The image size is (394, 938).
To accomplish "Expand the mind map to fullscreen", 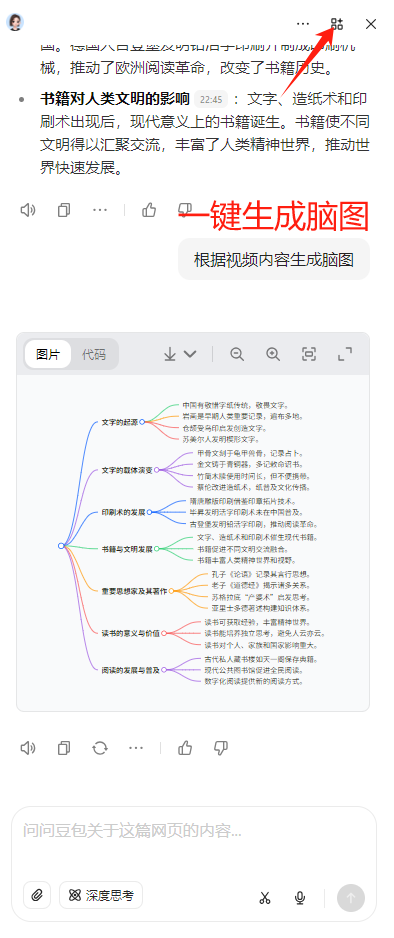I will point(345,354).
